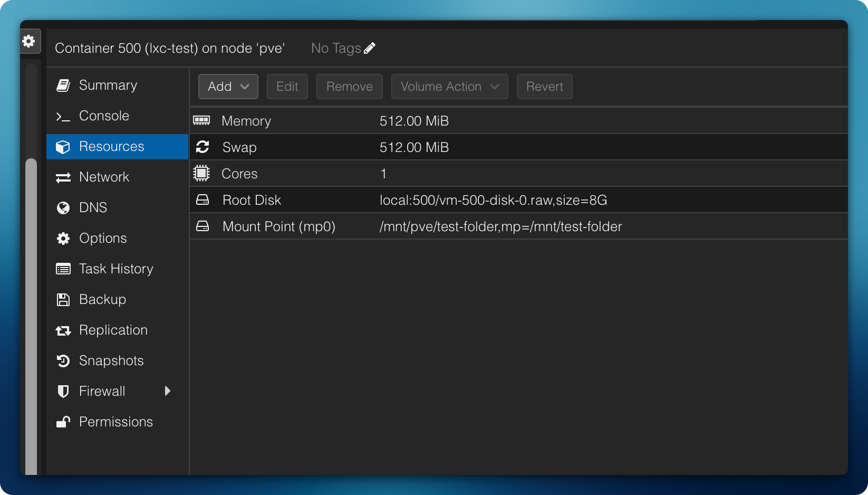This screenshot has width=868, height=495.
Task: Click the DNS globe icon
Action: [63, 208]
